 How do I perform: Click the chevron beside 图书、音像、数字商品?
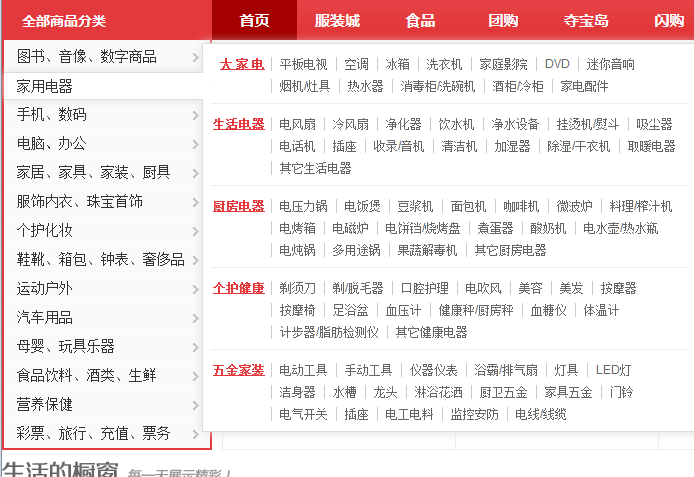pyautogui.click(x=195, y=57)
